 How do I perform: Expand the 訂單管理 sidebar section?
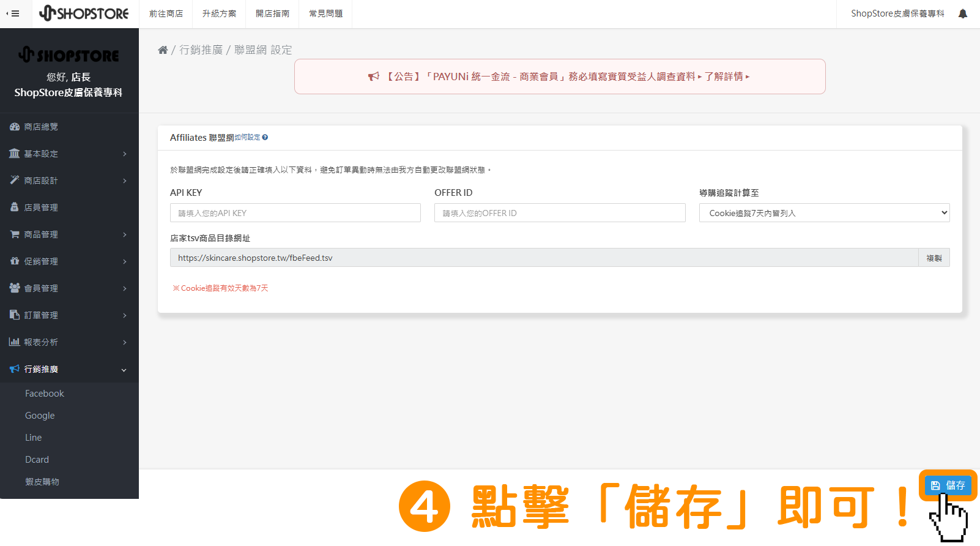pos(69,315)
